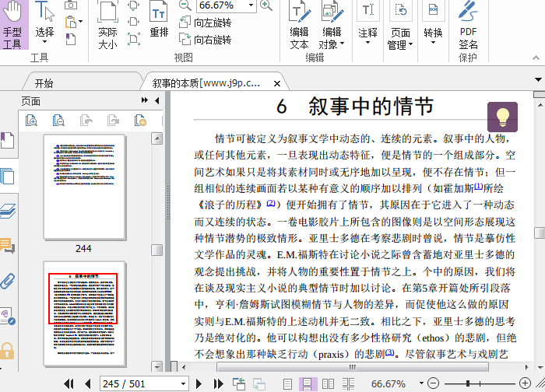Open the Layers side panel
Viewport: 545px width, 392px height.
8,211
